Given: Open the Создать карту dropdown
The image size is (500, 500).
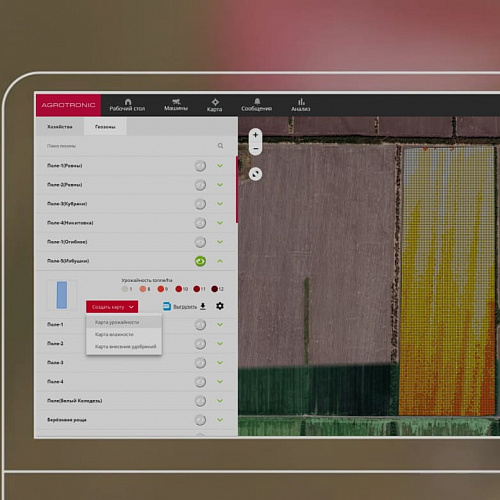Looking at the screenshot, I should pos(112,307).
